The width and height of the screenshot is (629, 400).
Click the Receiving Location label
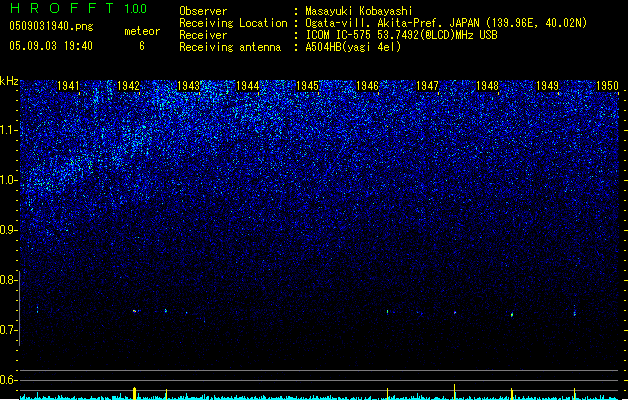233,23
